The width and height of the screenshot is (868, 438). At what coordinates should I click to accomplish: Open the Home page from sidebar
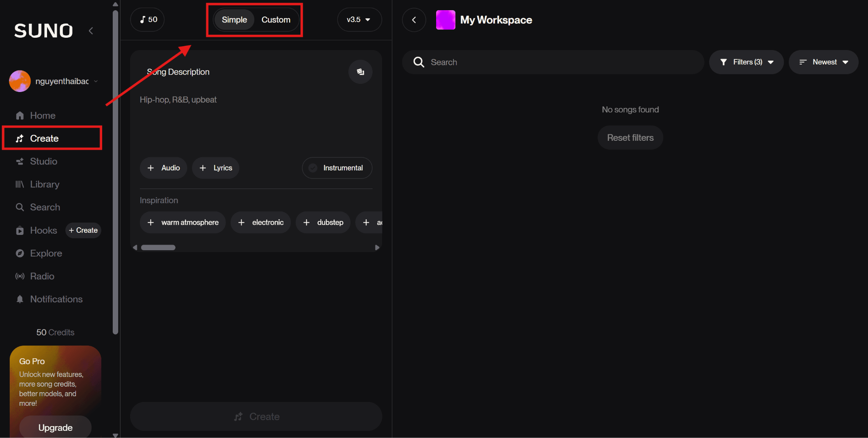42,115
